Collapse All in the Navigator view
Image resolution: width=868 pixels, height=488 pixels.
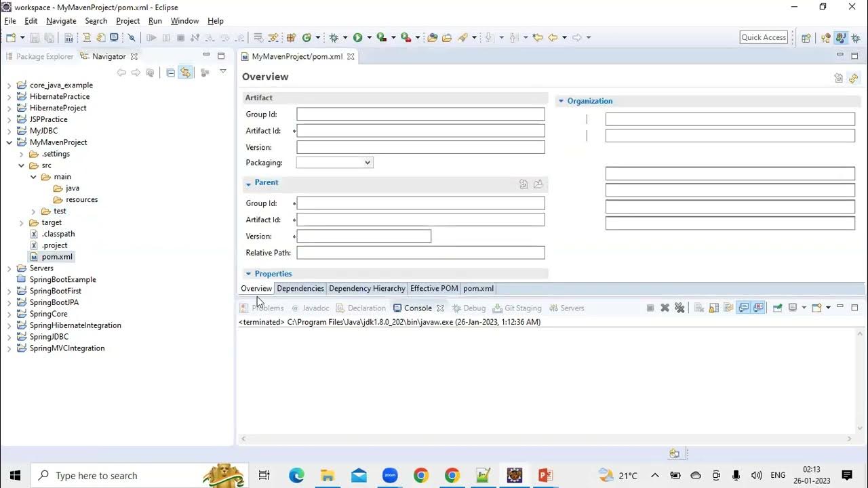[x=170, y=73]
